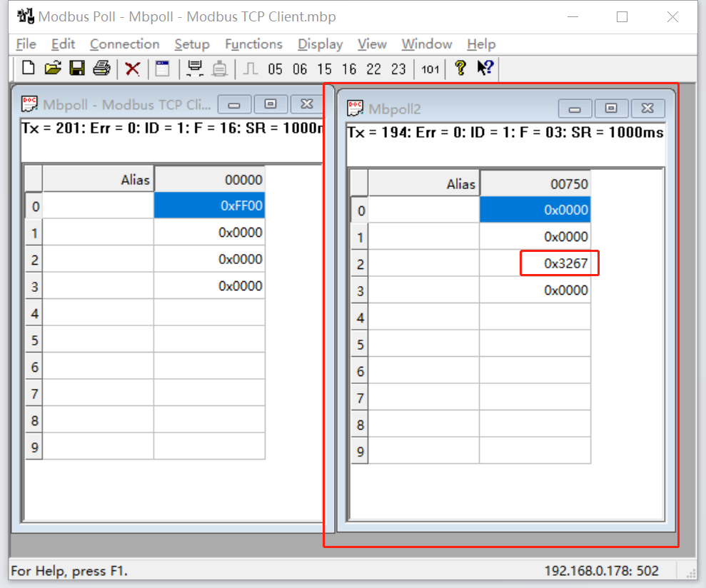The image size is (706, 588).
Task: Click function 05 write single coil button
Action: coord(276,69)
